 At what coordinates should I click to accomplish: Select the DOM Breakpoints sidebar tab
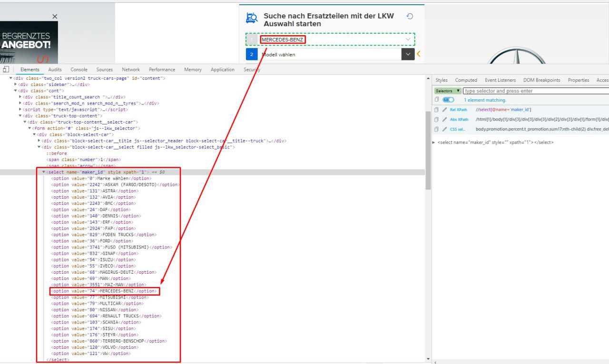coord(541,80)
